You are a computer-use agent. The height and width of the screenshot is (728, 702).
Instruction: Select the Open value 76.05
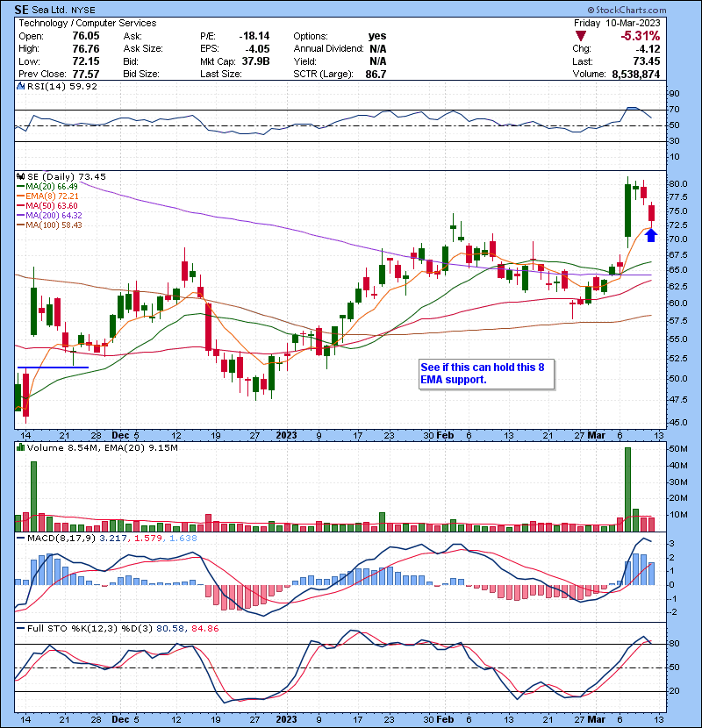[x=86, y=36]
